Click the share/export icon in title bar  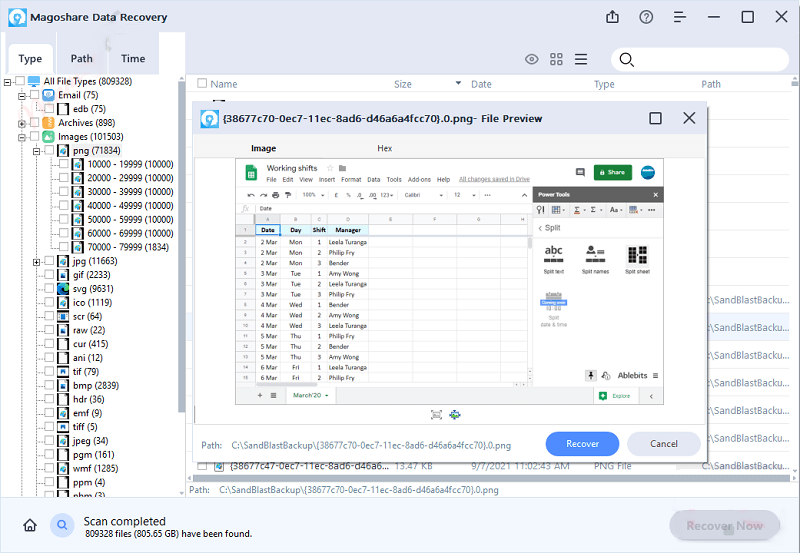point(612,17)
